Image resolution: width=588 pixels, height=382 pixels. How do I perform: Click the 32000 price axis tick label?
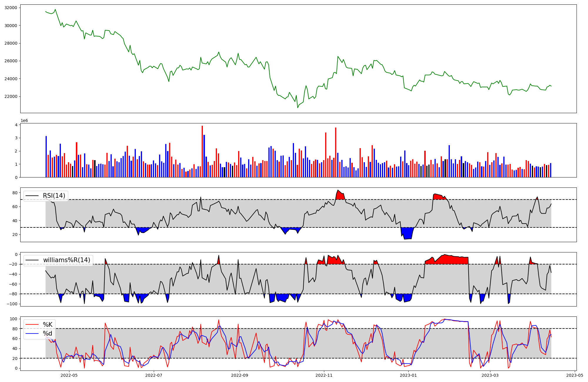click(x=11, y=8)
